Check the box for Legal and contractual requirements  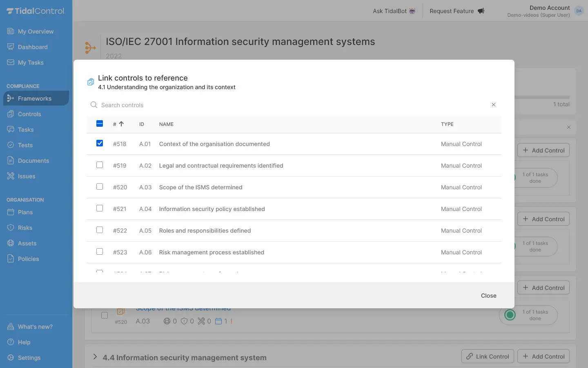click(100, 165)
